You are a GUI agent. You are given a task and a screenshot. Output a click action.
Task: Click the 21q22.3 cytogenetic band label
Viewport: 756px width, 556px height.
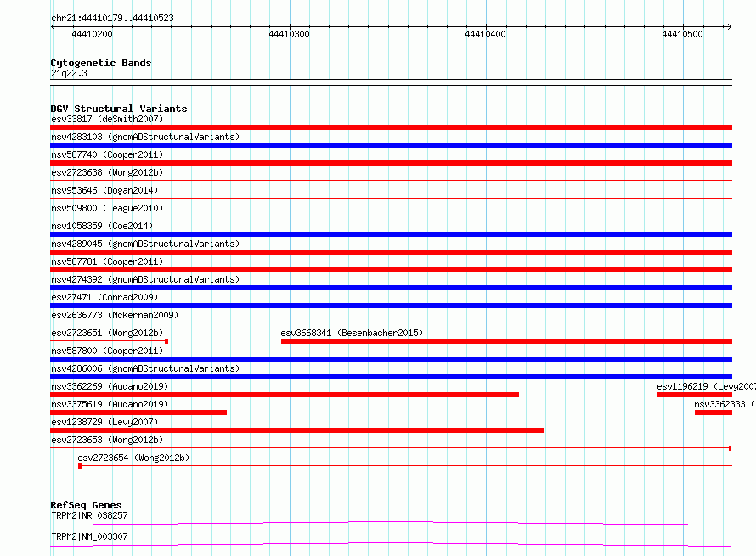[70, 73]
